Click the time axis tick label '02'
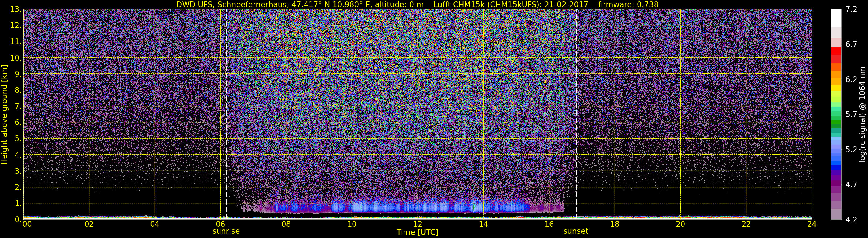 point(89,224)
